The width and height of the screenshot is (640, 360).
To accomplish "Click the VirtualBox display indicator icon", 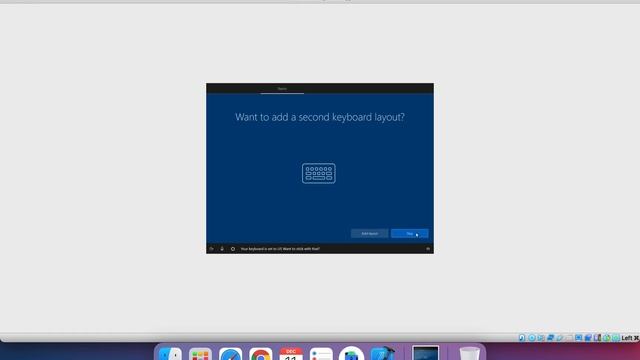I will 578,338.
